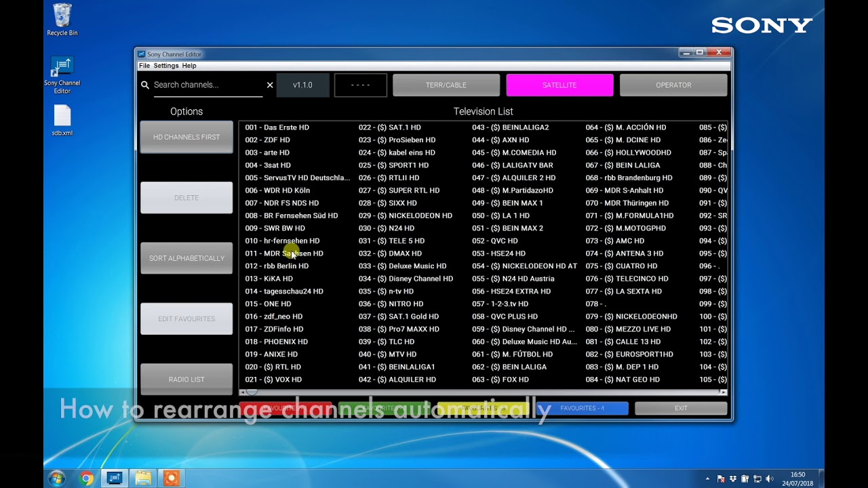Select the blue FAVOURITES - 4 button
The image size is (868, 488).
click(x=582, y=408)
